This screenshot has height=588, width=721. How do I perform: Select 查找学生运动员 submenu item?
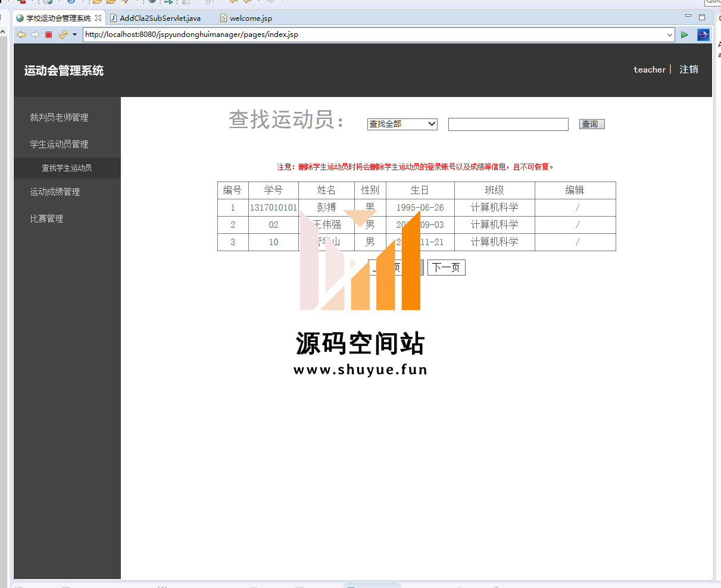click(67, 168)
